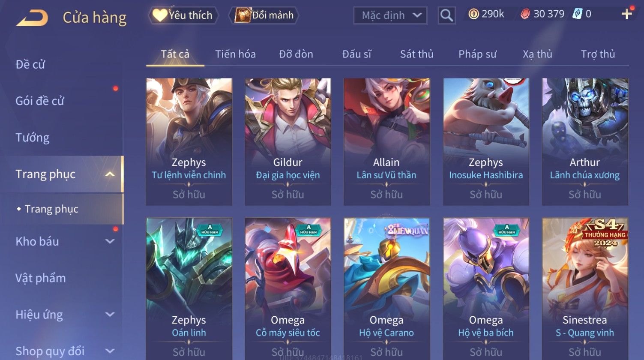Image resolution: width=644 pixels, height=360 pixels.
Task: Switch to the Pháp sư tab
Action: pyautogui.click(x=477, y=54)
